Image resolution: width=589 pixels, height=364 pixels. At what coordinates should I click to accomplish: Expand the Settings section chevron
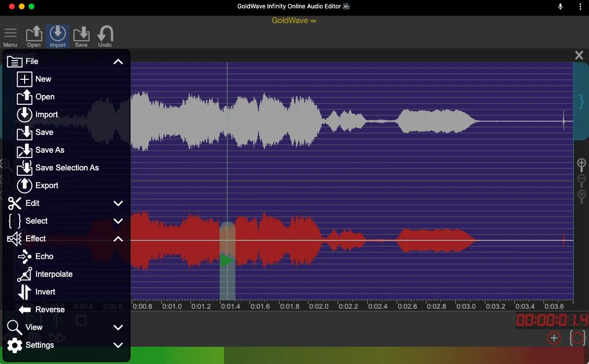[x=118, y=345]
